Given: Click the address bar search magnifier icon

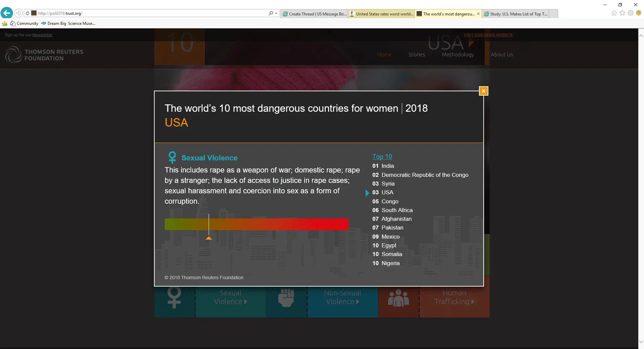Looking at the screenshot, I should [271, 13].
